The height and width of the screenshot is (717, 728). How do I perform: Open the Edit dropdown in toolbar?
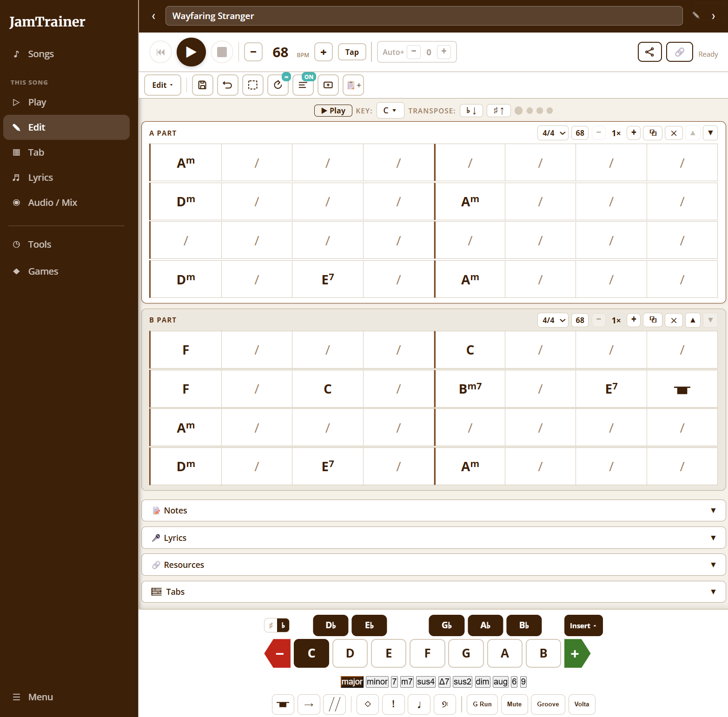pos(163,85)
